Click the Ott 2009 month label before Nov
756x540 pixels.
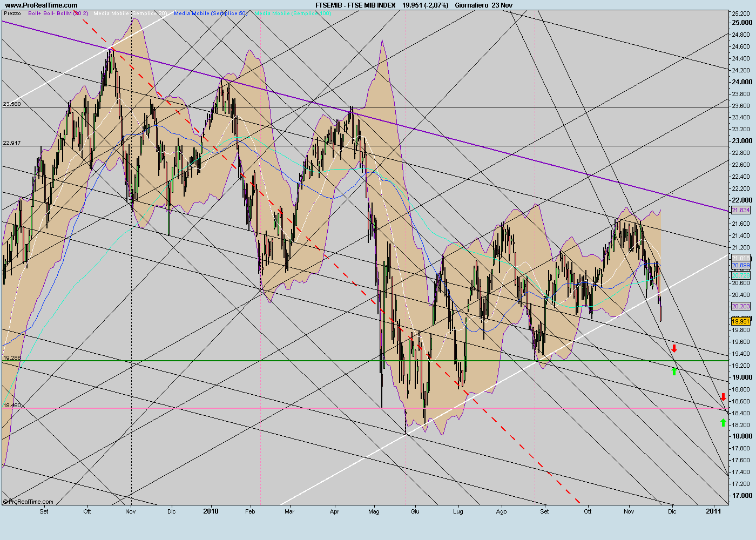click(87, 511)
